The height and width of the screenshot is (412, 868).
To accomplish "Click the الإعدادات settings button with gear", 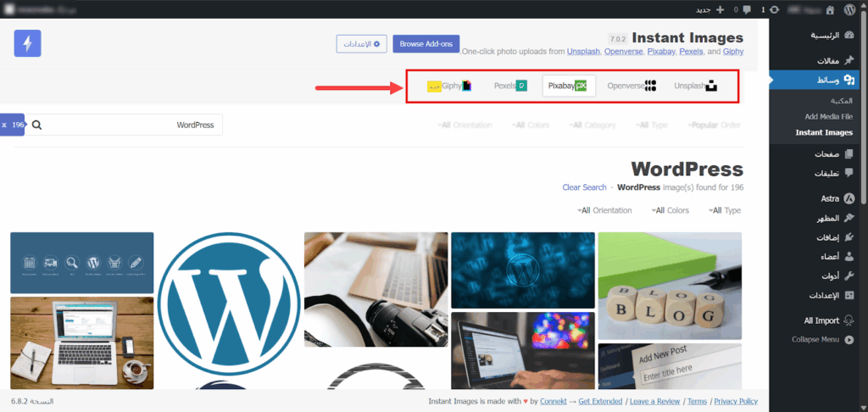I will click(x=361, y=44).
